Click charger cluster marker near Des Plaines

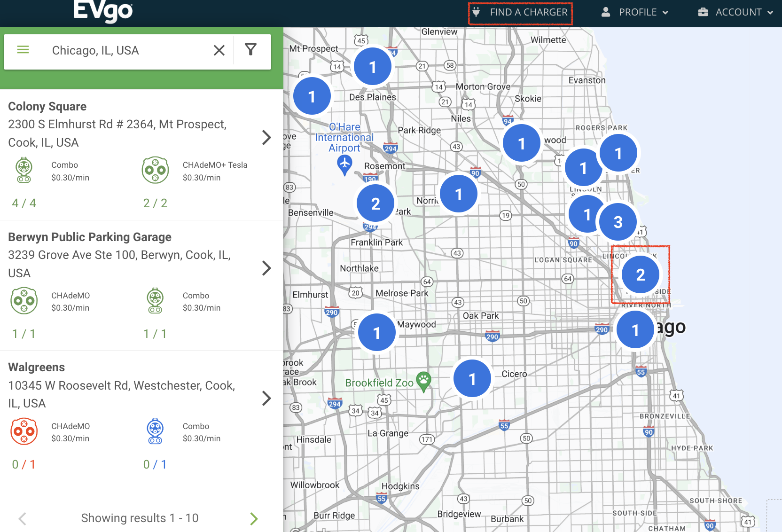pos(373,67)
